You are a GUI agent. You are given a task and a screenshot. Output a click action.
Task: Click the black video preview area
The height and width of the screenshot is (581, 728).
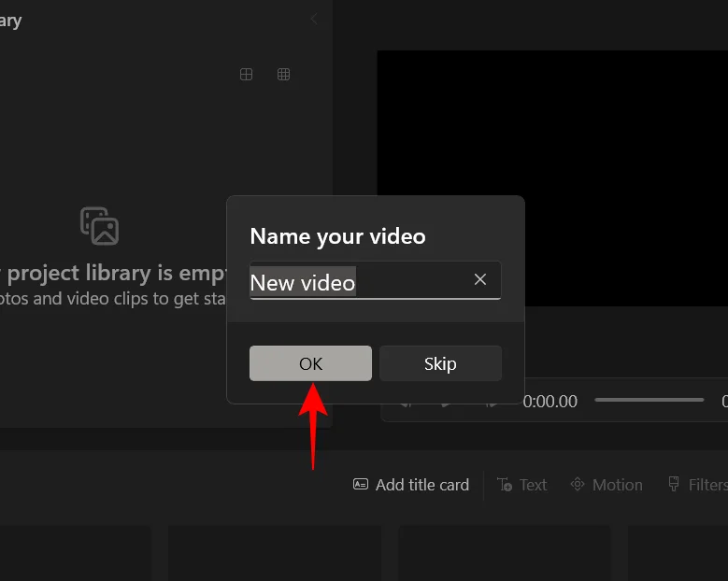pyautogui.click(x=552, y=178)
